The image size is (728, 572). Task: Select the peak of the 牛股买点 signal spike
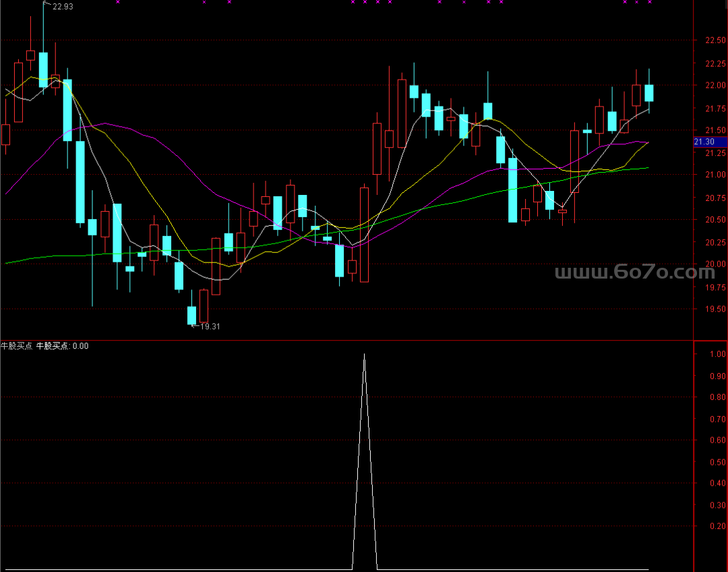[365, 355]
